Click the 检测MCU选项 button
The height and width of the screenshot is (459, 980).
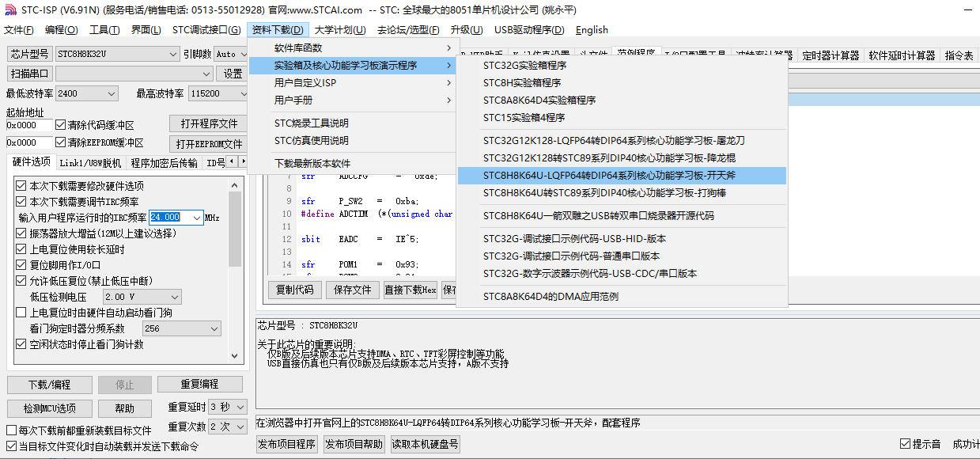[50, 408]
